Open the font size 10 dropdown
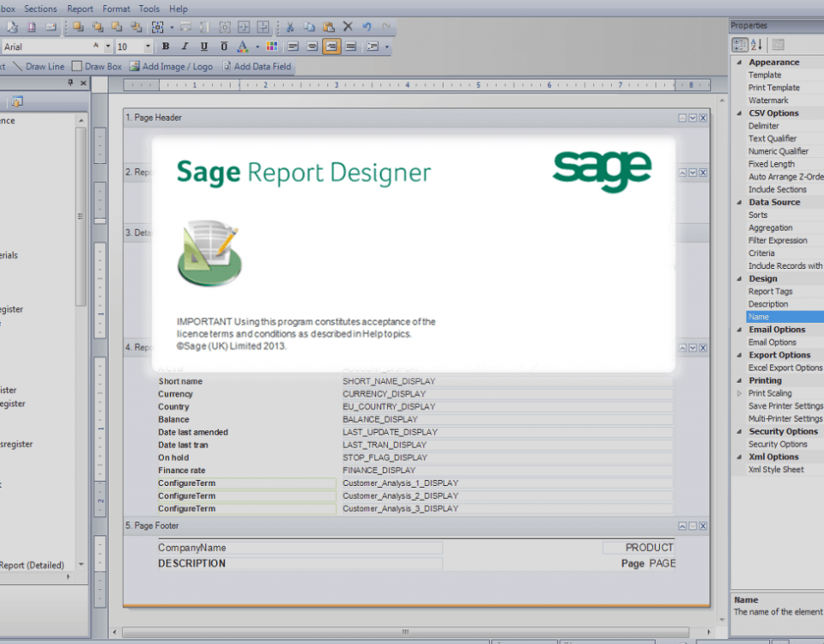This screenshot has width=824, height=644. click(148, 46)
